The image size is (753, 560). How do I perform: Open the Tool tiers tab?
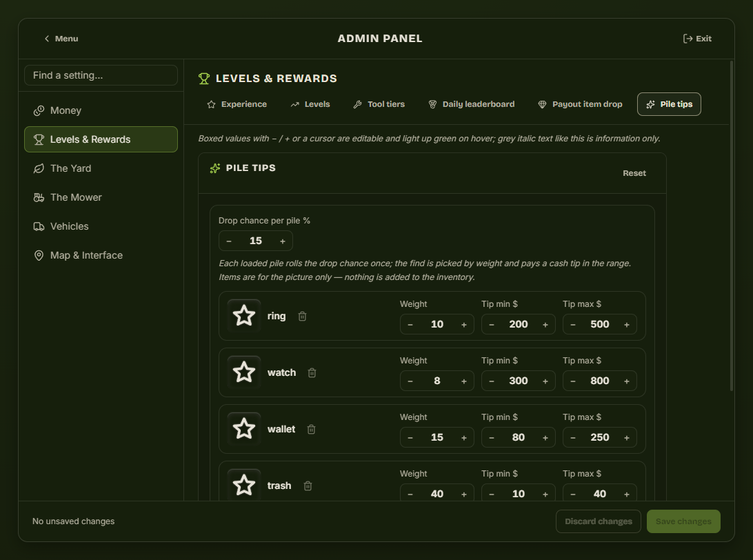click(x=379, y=104)
